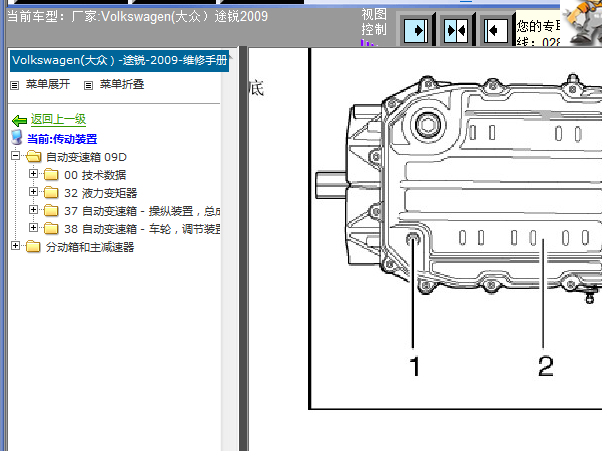The width and height of the screenshot is (602, 451).
Task: Click folder icon for 38 自动变速箱 车轮
Action: point(51,228)
